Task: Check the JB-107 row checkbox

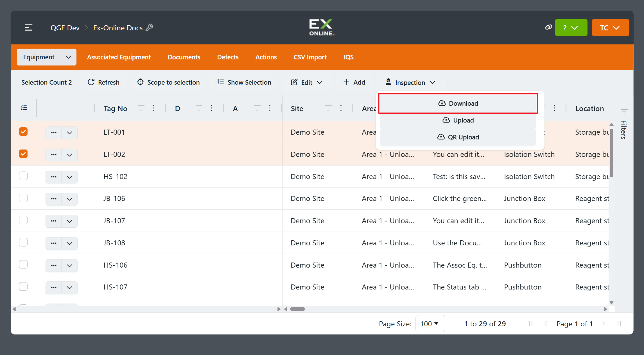Action: point(23,220)
